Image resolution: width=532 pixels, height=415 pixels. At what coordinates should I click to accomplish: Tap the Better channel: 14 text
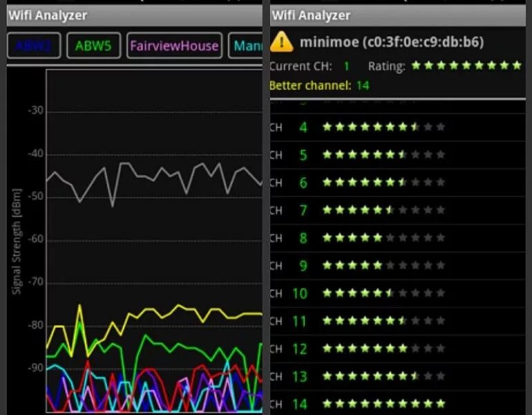[319, 85]
